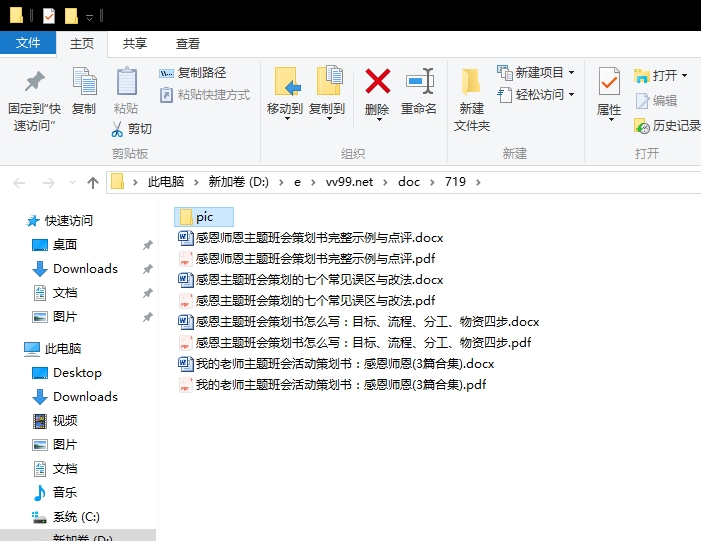
Task: Switch to Share (共享) tab
Action: pos(135,43)
